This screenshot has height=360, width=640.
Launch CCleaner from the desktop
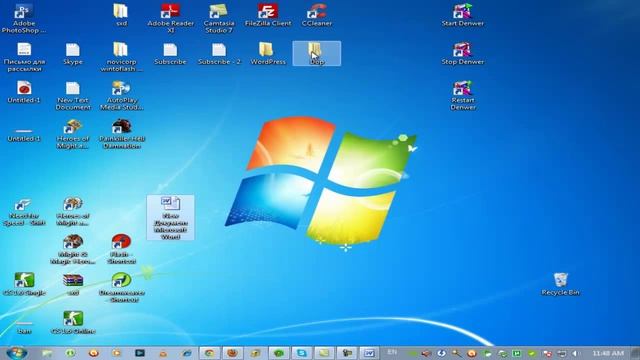pyautogui.click(x=317, y=15)
